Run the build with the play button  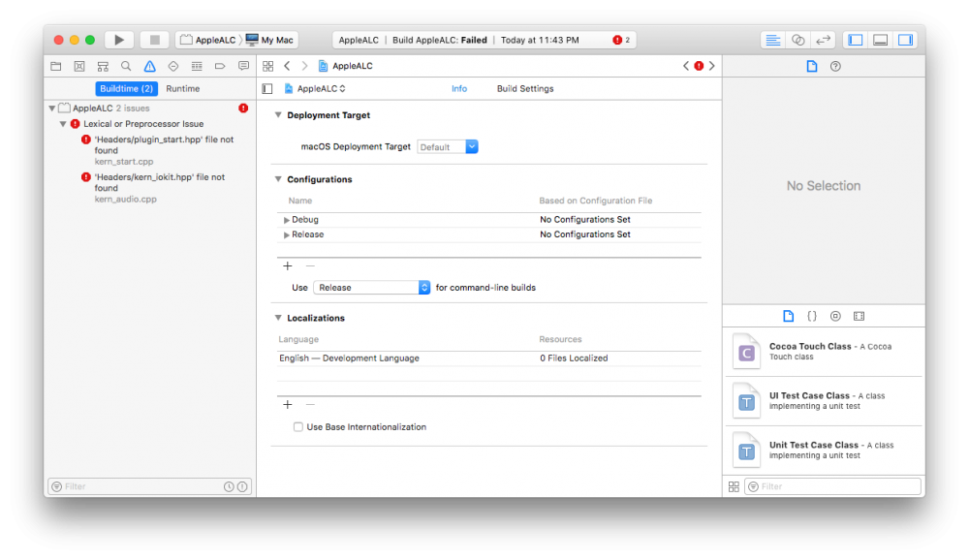click(118, 40)
